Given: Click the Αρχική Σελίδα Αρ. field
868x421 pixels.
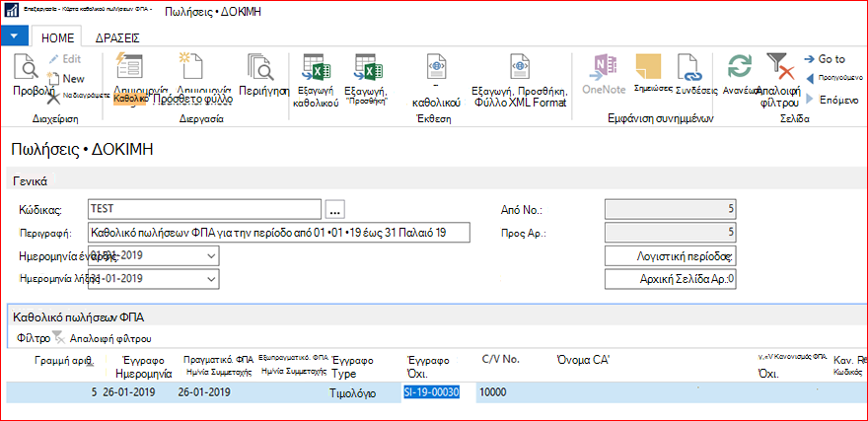Looking at the screenshot, I should coord(671,279).
